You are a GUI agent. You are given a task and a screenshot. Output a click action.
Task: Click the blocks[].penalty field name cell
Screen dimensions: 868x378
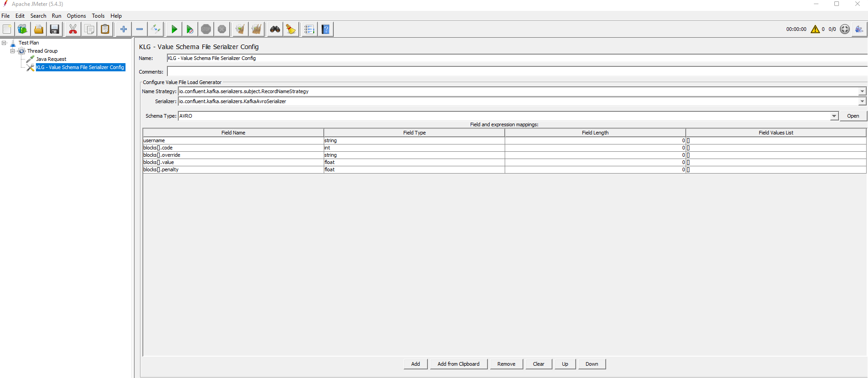tap(233, 169)
